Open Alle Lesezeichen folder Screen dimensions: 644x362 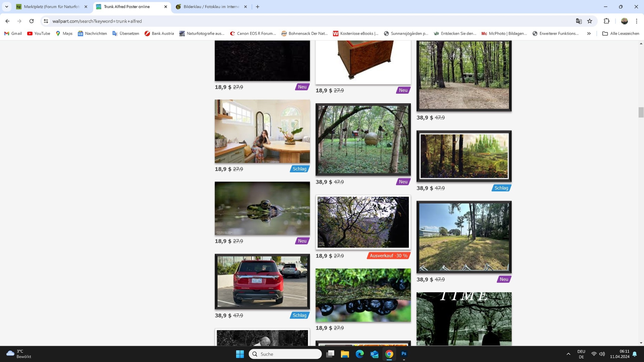point(621,33)
